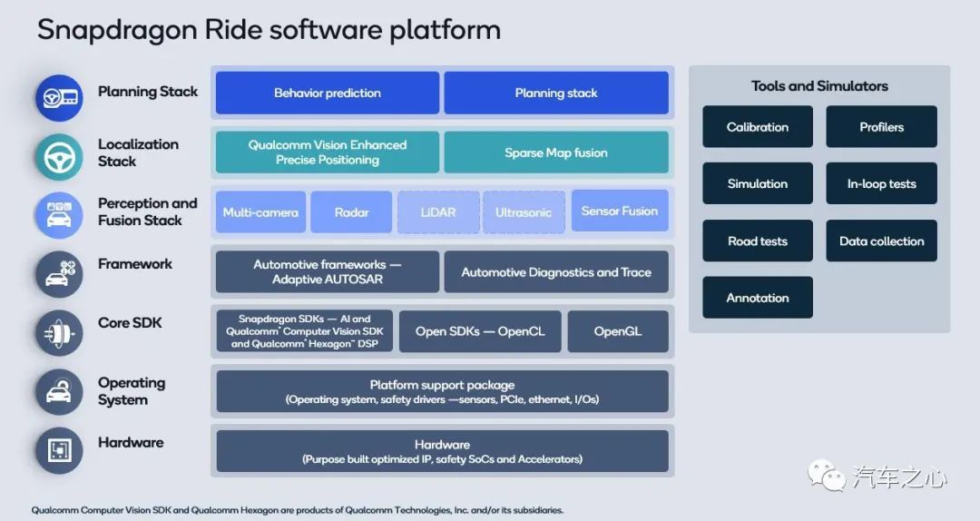Click the Framework car-with-modules icon
The width and height of the screenshot is (980, 521).
click(59, 274)
